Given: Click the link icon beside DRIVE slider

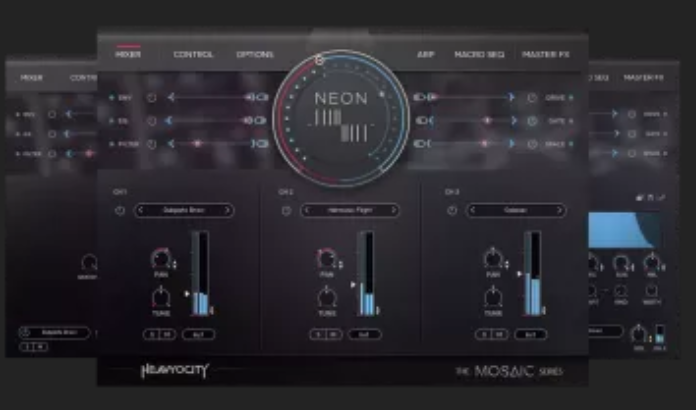Looking at the screenshot, I should [x=419, y=97].
